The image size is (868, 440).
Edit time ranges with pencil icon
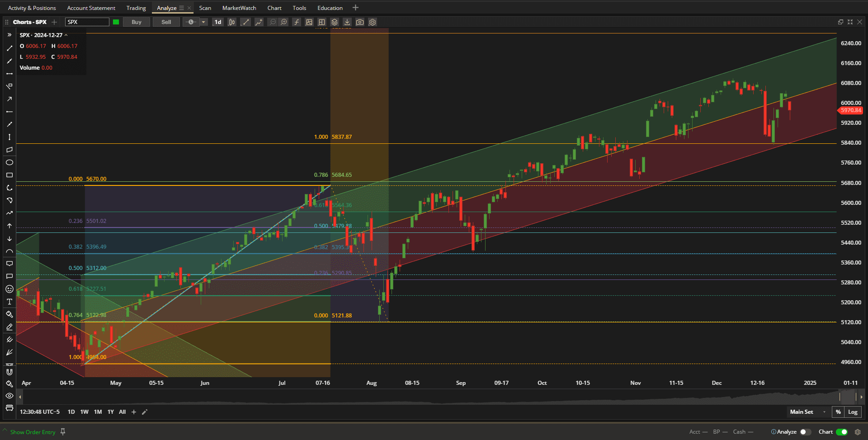145,412
